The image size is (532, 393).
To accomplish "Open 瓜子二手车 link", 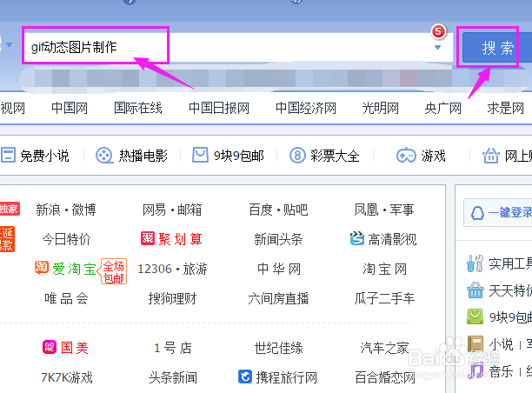I will click(384, 298).
